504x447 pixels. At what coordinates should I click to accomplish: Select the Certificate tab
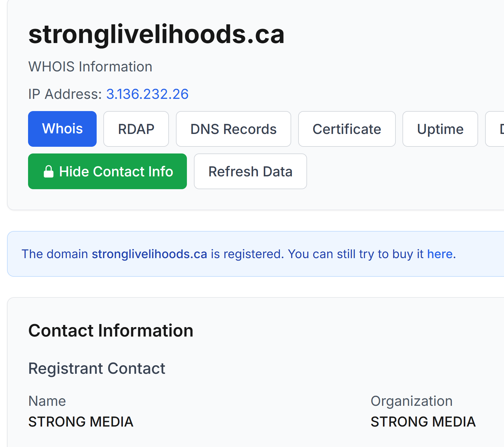347,129
